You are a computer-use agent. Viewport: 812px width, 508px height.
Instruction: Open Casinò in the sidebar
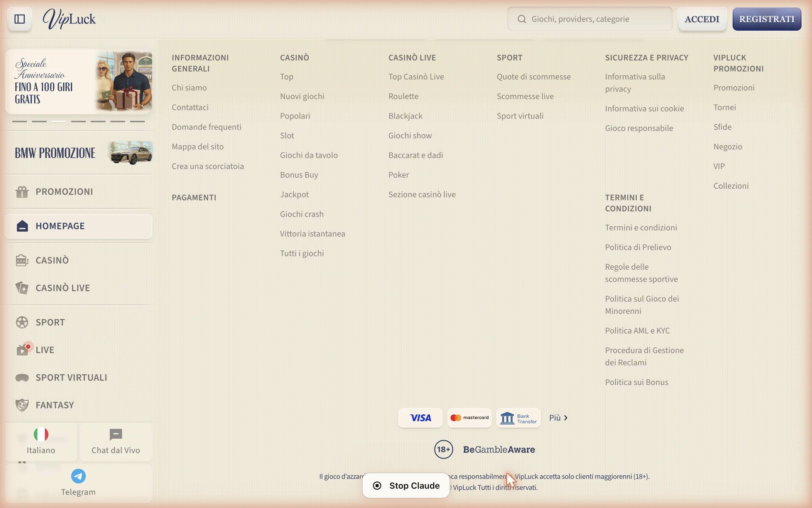tap(78, 260)
